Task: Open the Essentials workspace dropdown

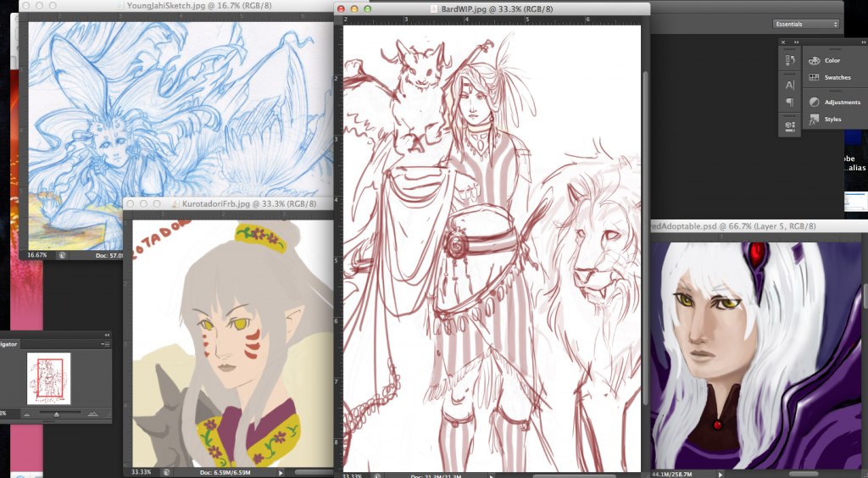Action: (x=806, y=24)
